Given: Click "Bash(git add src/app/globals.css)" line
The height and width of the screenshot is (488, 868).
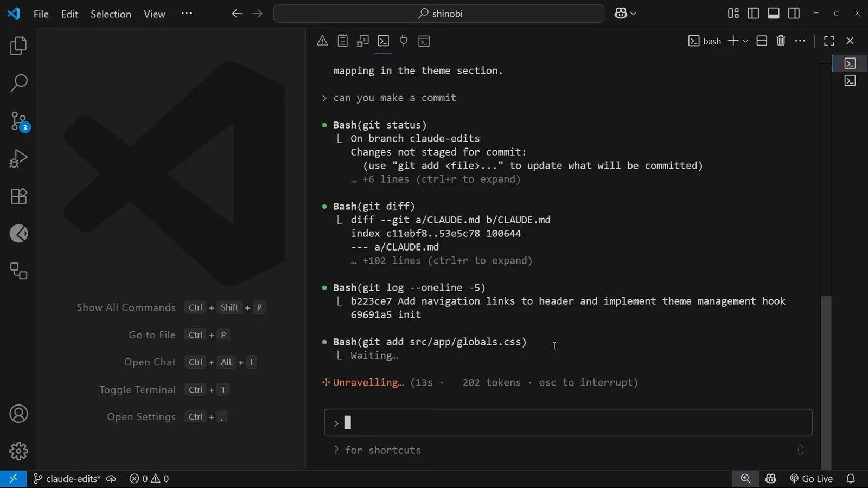Looking at the screenshot, I should (x=430, y=342).
